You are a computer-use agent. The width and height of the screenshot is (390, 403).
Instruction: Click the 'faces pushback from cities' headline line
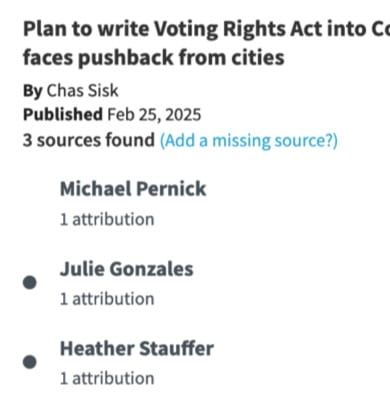coord(154,57)
